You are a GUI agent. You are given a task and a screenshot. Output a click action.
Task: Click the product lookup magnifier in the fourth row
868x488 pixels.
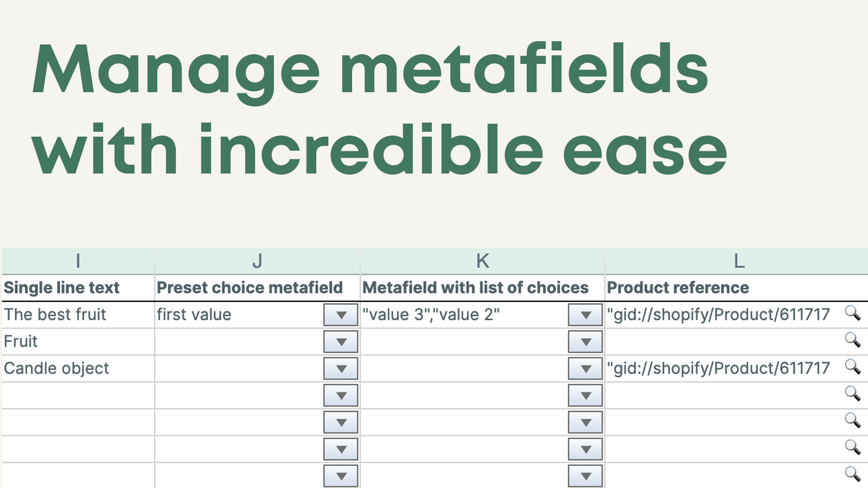coord(852,395)
